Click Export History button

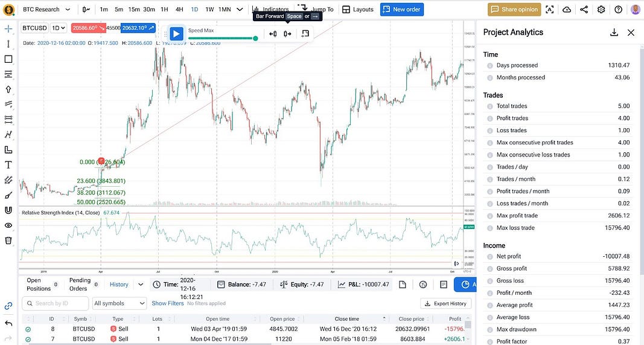click(x=445, y=303)
